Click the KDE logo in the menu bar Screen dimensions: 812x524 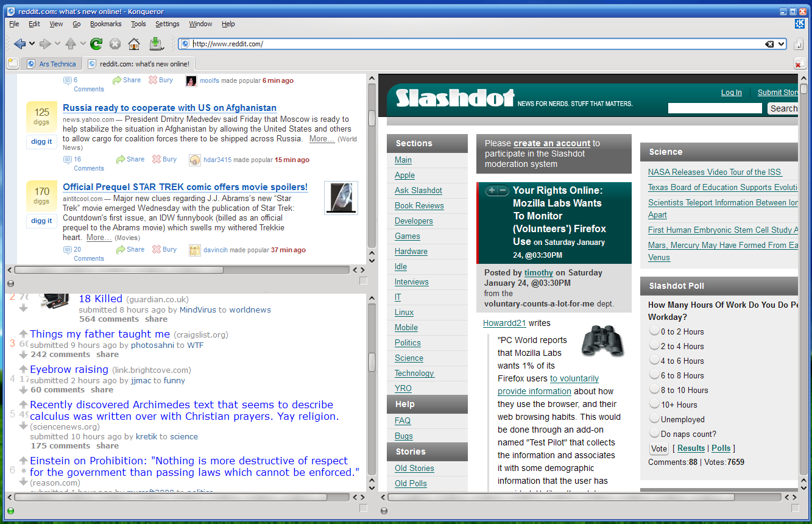[x=800, y=24]
